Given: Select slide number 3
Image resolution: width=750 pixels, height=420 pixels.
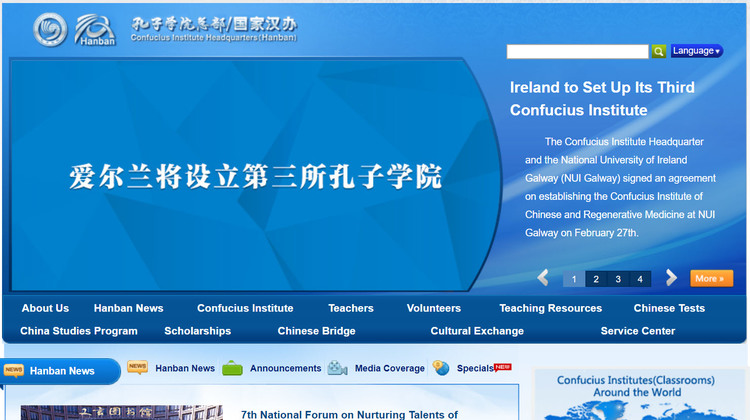Looking at the screenshot, I should click(x=618, y=279).
